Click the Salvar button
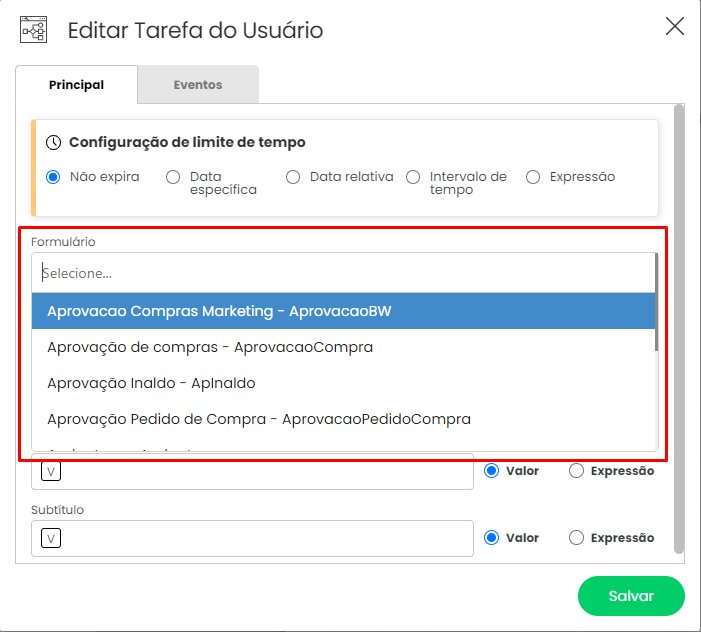This screenshot has width=701, height=632. (631, 596)
